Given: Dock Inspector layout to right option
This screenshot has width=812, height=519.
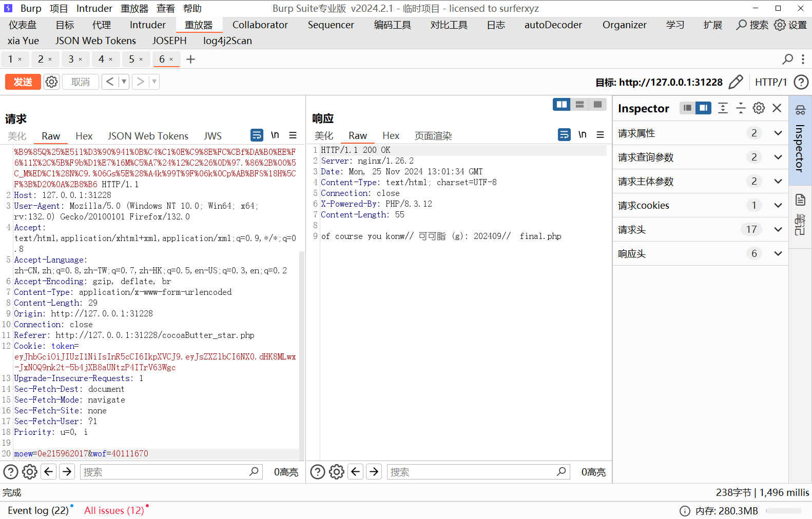Looking at the screenshot, I should coord(703,108).
